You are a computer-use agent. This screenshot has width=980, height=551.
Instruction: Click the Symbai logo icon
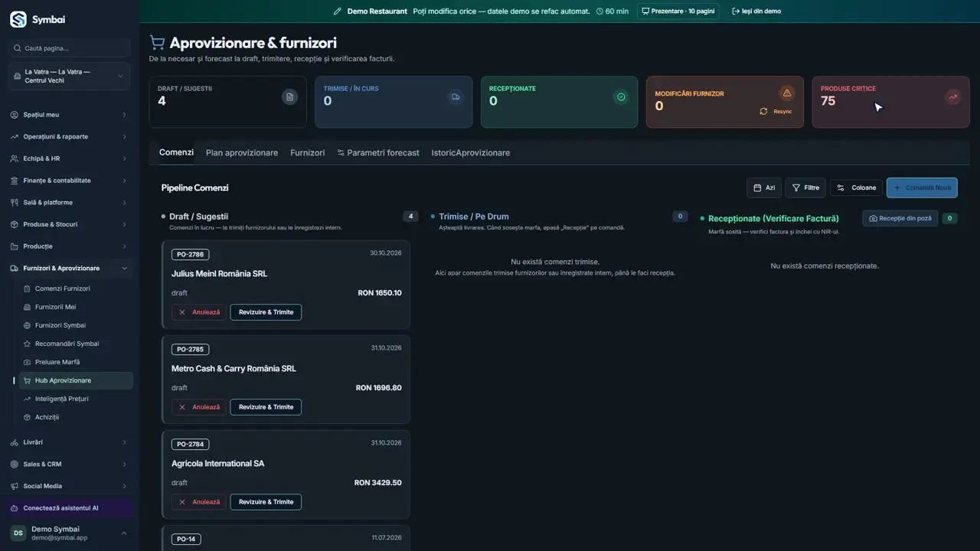(x=18, y=19)
